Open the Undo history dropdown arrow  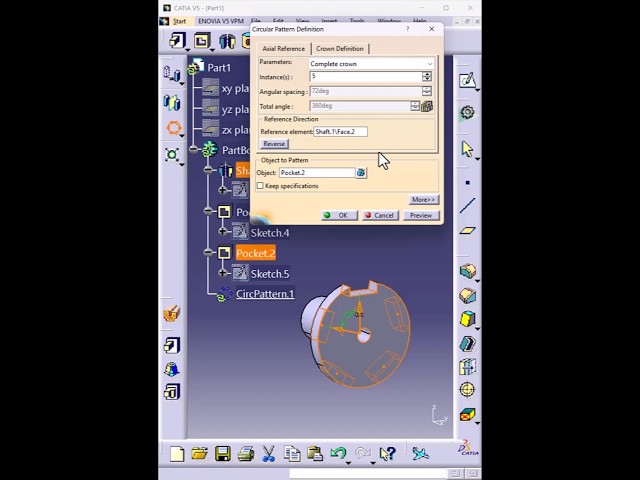[x=348, y=463]
